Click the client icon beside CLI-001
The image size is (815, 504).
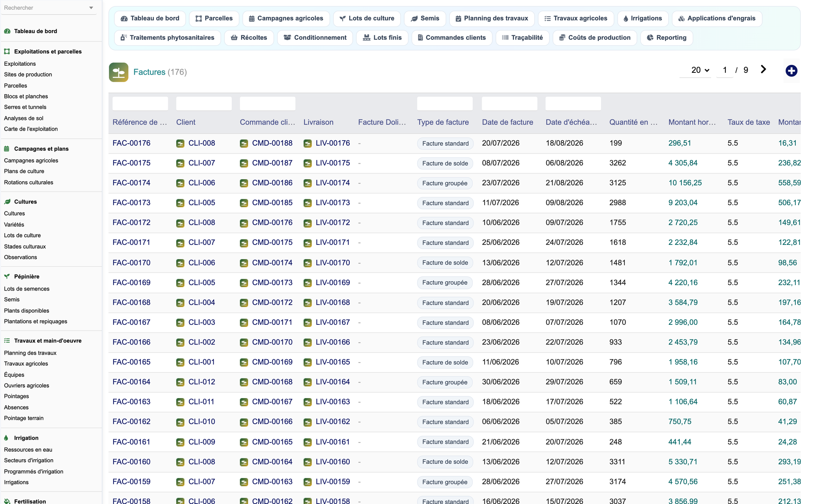pyautogui.click(x=180, y=363)
